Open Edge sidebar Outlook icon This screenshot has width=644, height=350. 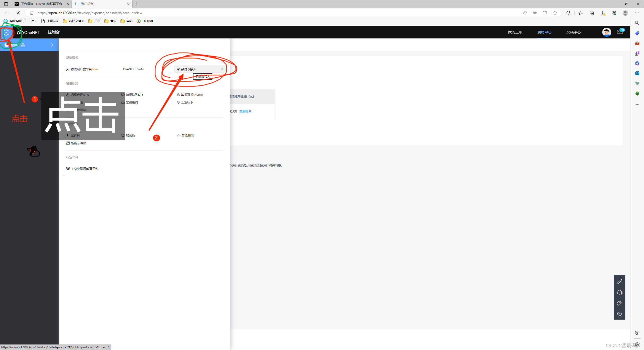[637, 73]
